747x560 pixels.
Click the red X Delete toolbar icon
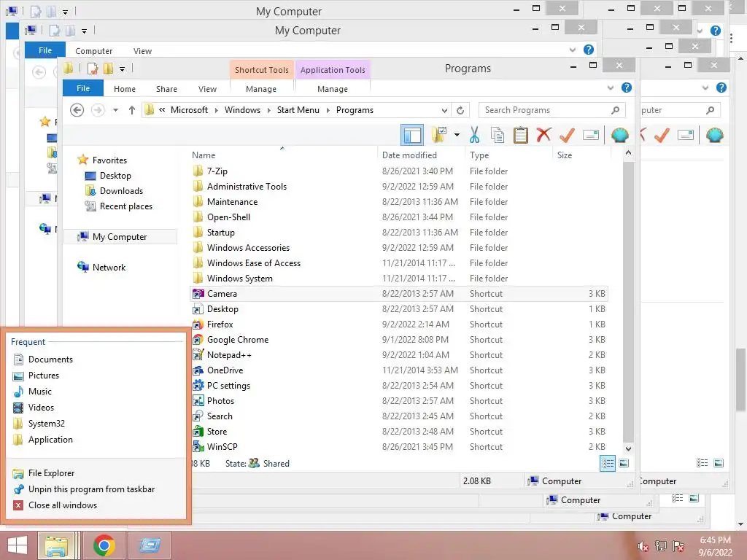(x=543, y=135)
